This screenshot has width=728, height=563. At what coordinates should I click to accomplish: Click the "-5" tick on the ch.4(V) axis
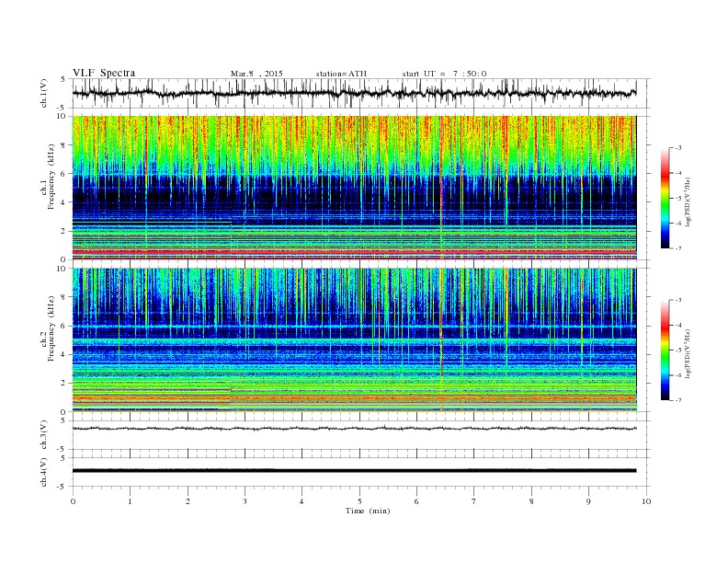pos(62,487)
